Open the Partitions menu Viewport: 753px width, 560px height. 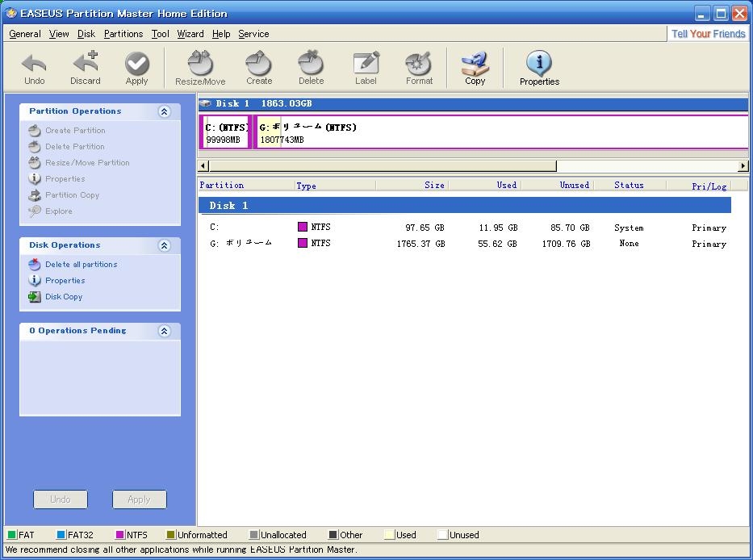click(x=123, y=34)
